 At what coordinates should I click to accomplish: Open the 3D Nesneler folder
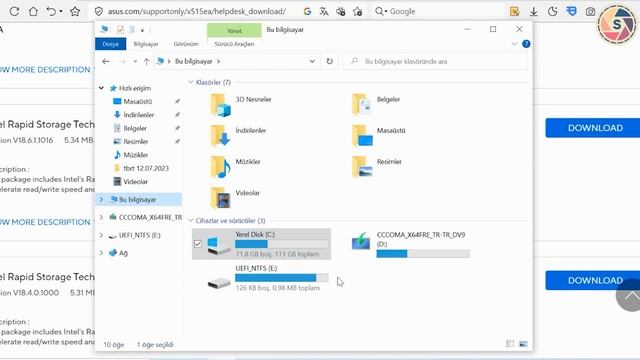241,104
